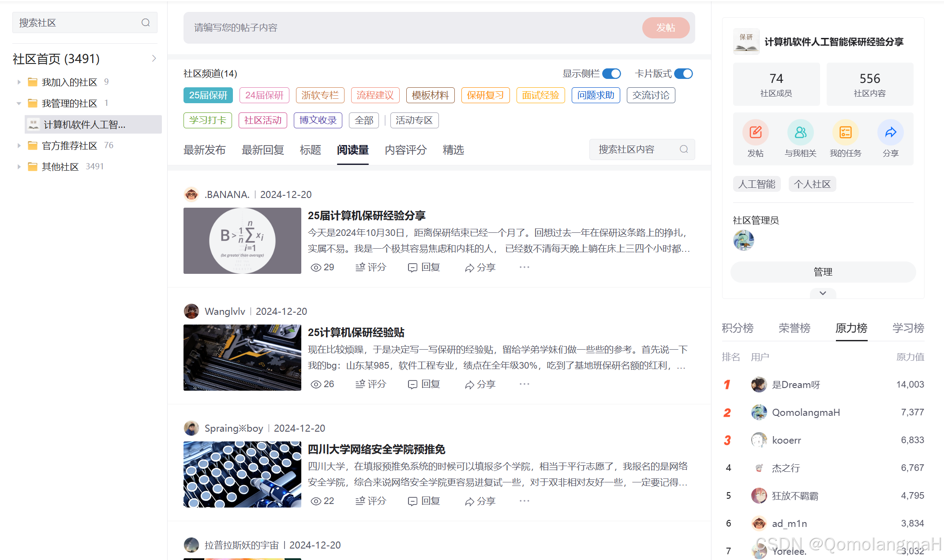Switch to the 荣誉榜 leaderboard tab
This screenshot has width=944, height=560.
pos(794,328)
